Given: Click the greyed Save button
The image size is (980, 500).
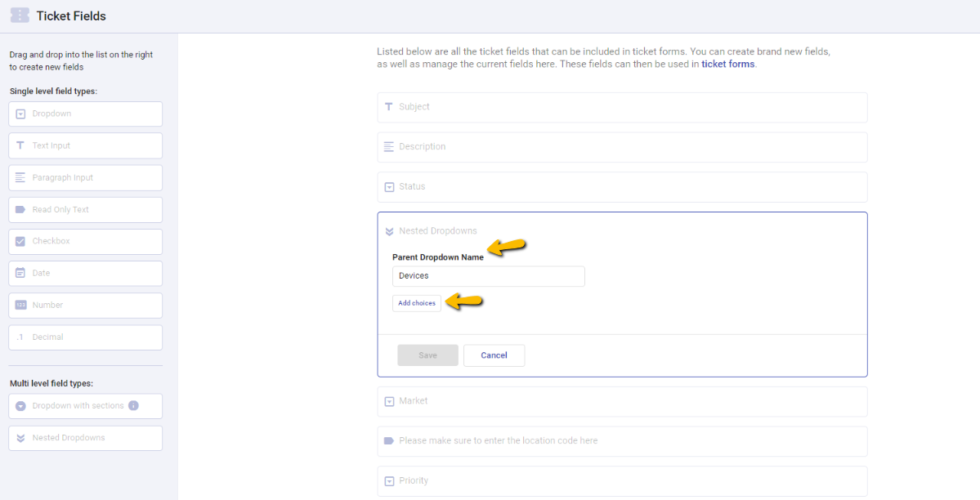Looking at the screenshot, I should [428, 355].
